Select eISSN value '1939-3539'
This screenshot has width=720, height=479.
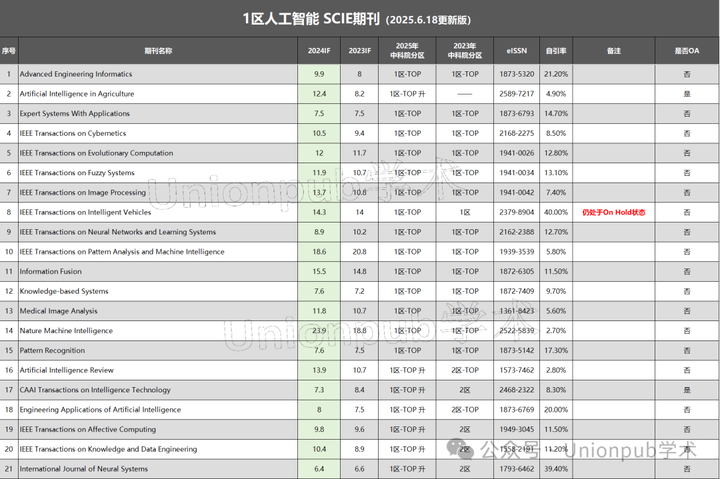point(517,252)
